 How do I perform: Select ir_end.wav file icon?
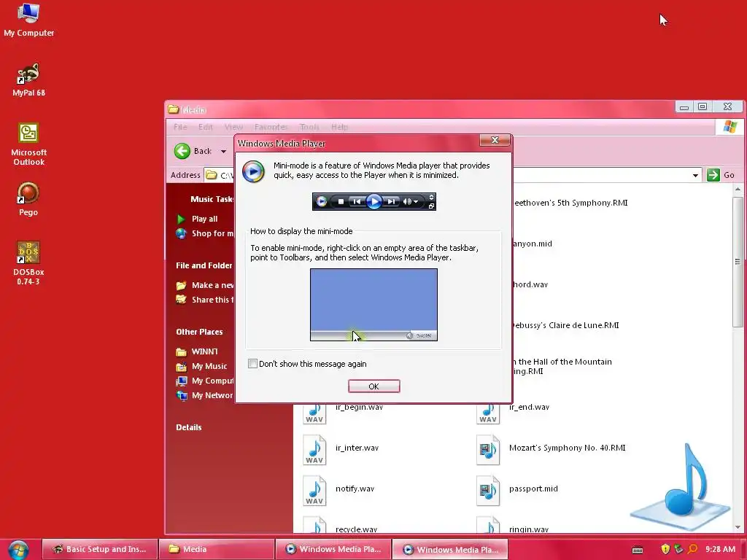[488, 413]
